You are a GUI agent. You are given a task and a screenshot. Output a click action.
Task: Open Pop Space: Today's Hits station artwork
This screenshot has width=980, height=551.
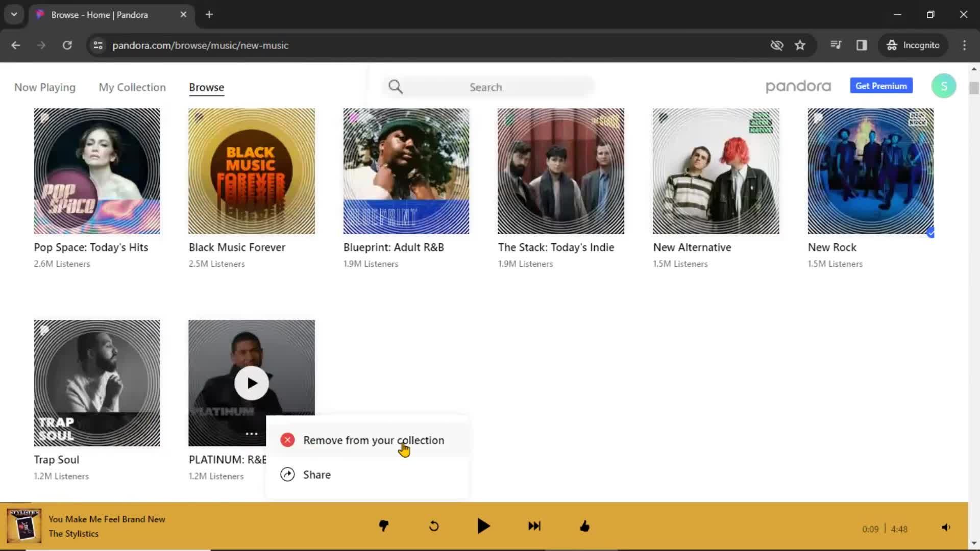coord(97,171)
